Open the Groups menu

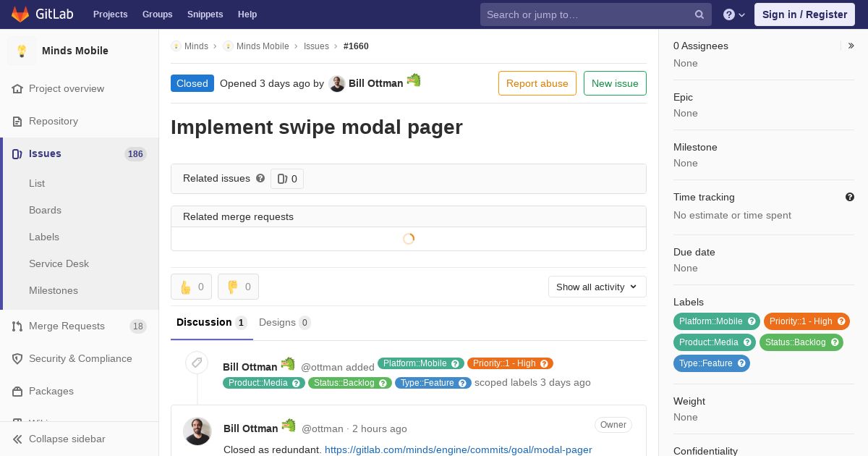tap(157, 14)
